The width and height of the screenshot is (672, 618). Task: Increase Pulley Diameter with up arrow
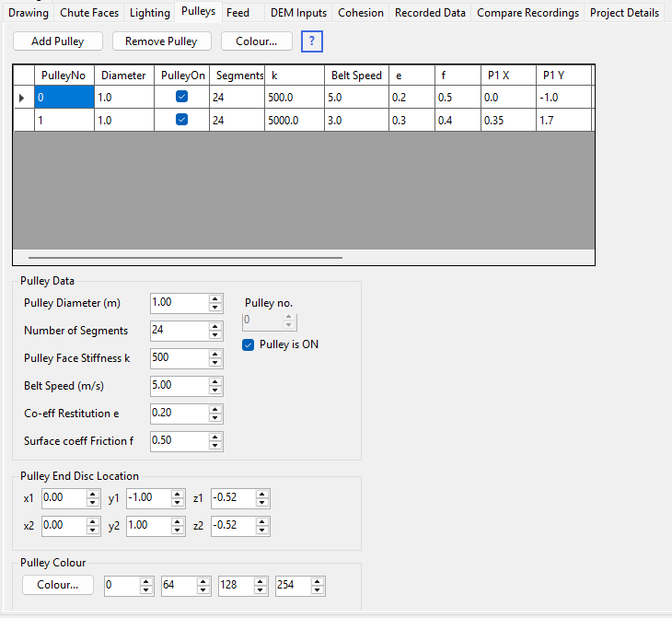[x=215, y=299]
